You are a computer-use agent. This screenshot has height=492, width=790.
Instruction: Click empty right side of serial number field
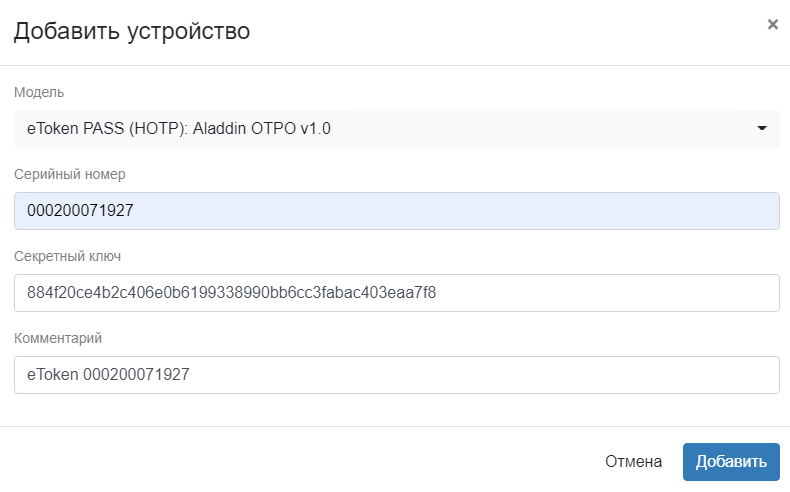(600, 211)
